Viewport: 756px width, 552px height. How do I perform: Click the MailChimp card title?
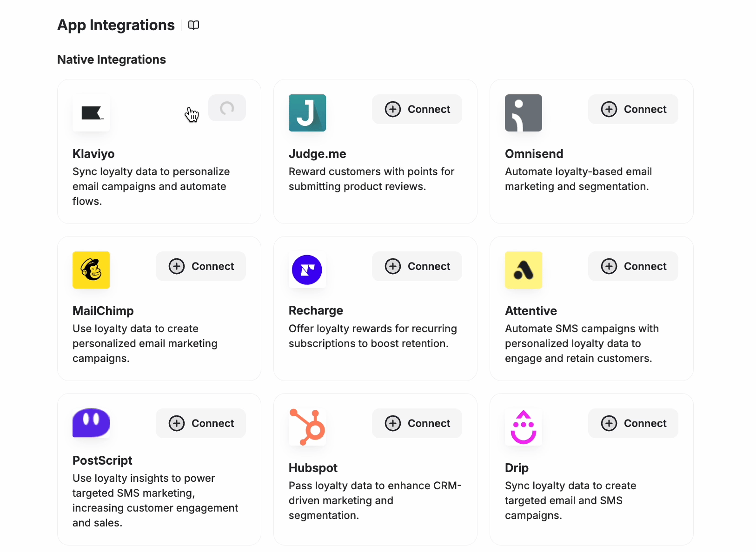(x=103, y=311)
